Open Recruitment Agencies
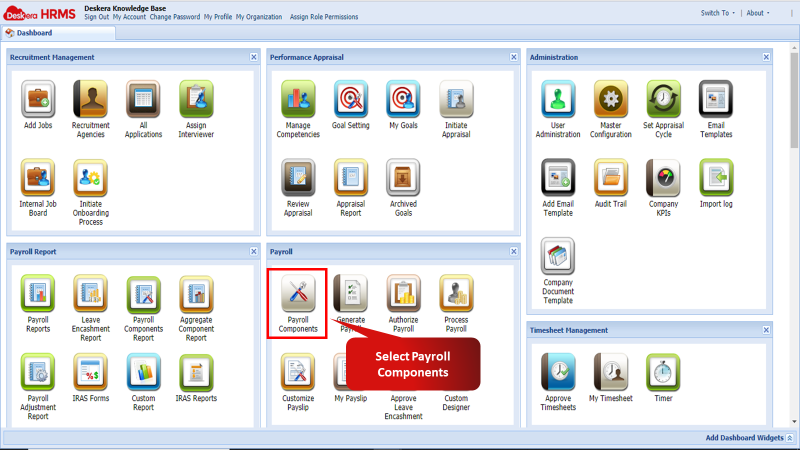This screenshot has height=450, width=800. coord(90,98)
